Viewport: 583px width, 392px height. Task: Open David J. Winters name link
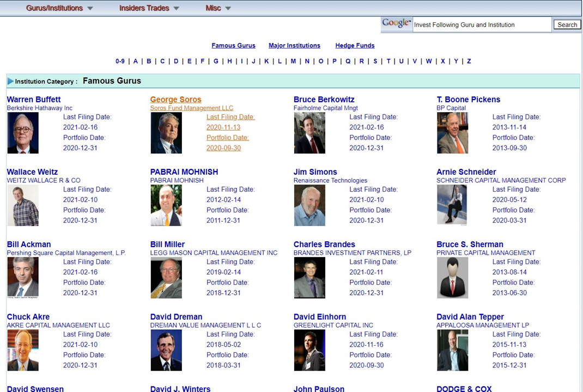click(x=180, y=389)
